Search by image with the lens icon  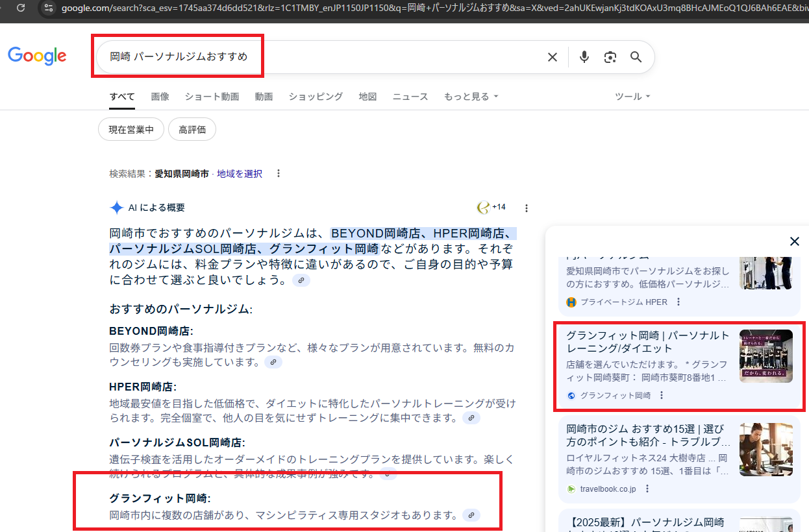pos(610,57)
